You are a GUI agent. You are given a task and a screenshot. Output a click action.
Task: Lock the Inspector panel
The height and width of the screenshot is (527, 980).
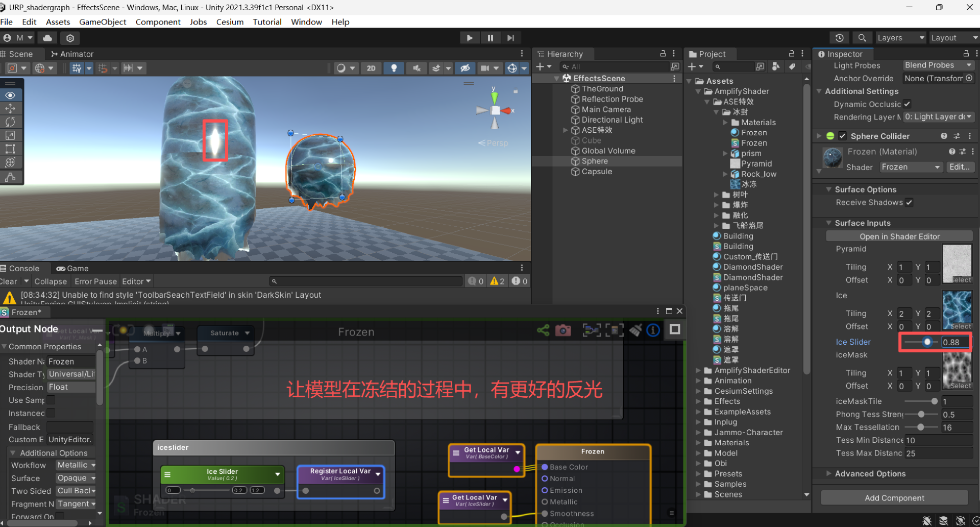pos(966,54)
